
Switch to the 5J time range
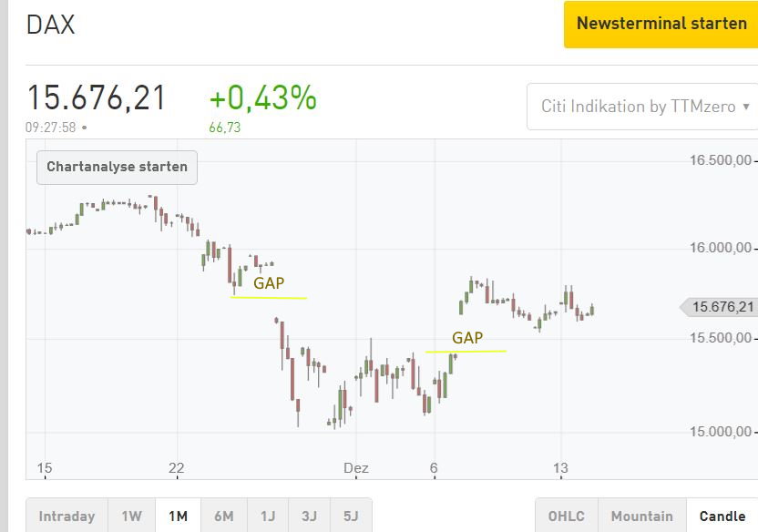pos(351,517)
